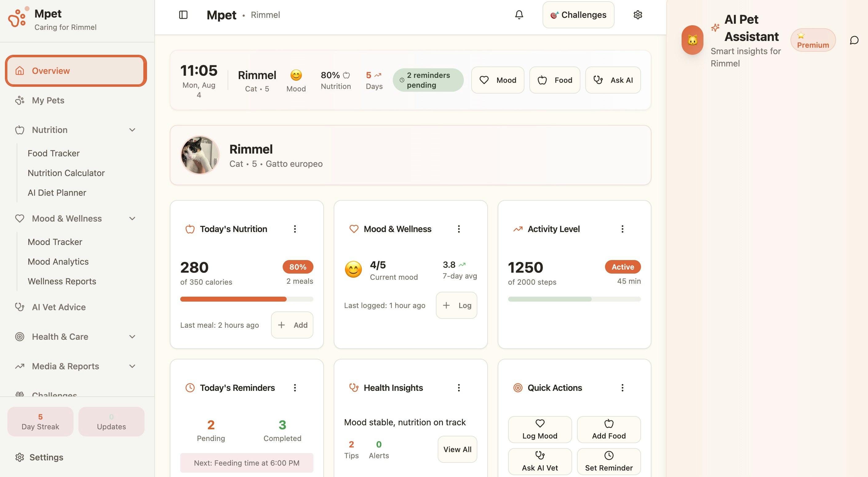The image size is (868, 477).
Task: Open Settings in the sidebar
Action: 76,457
